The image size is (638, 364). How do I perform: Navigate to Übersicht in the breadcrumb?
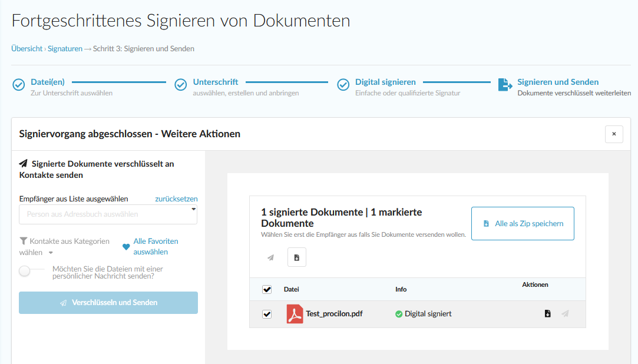pyautogui.click(x=27, y=49)
